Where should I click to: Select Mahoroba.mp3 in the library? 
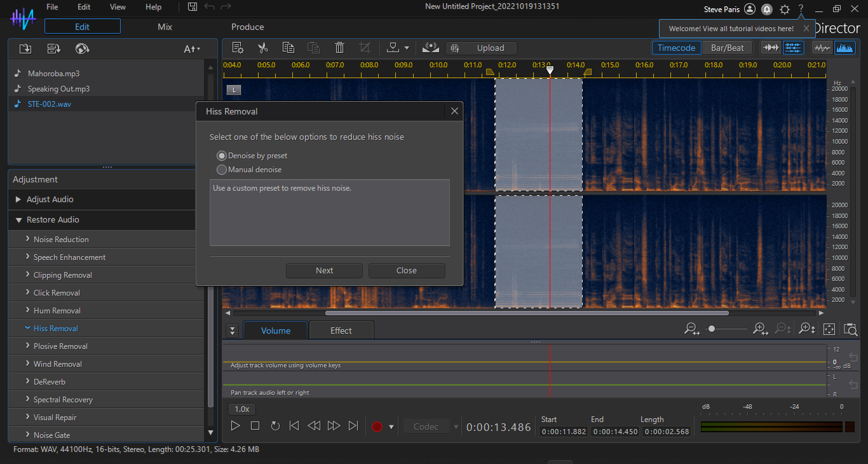53,74
